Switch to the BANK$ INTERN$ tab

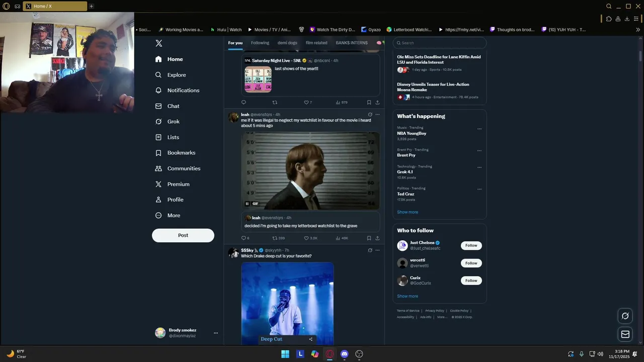[x=352, y=43]
